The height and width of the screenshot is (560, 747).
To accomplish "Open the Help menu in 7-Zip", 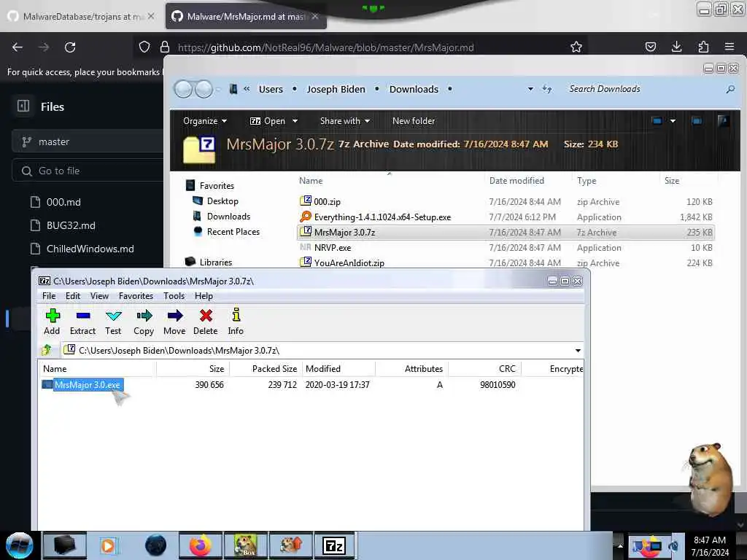I will pos(204,296).
